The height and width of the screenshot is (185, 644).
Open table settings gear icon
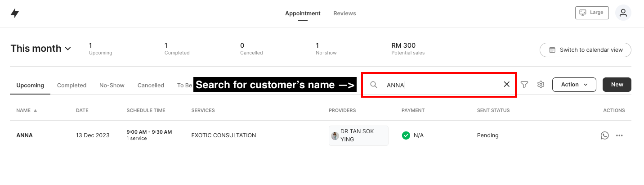541,84
